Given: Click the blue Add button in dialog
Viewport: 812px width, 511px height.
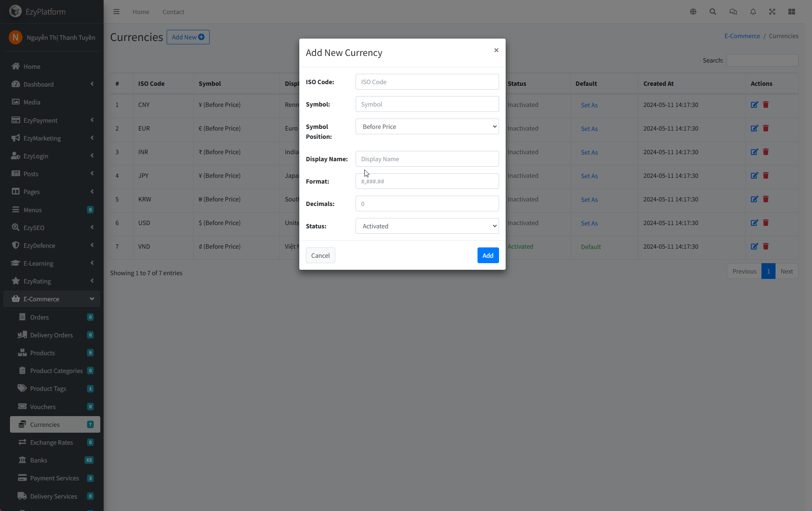Looking at the screenshot, I should (488, 255).
